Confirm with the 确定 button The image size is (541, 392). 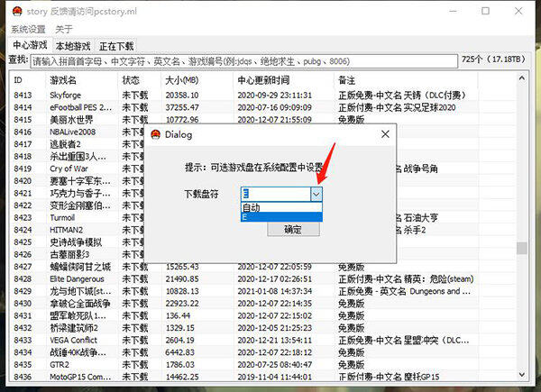point(293,229)
